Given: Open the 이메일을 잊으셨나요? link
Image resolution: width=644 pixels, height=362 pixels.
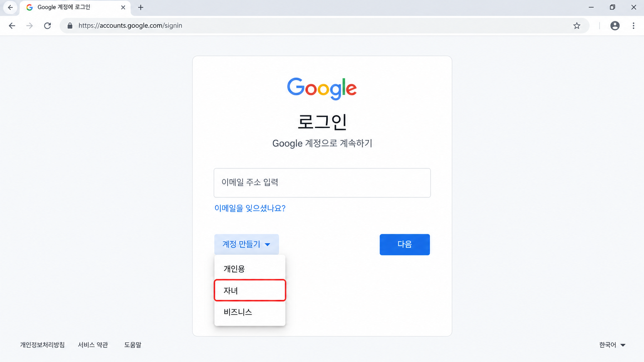Looking at the screenshot, I should coord(250,208).
